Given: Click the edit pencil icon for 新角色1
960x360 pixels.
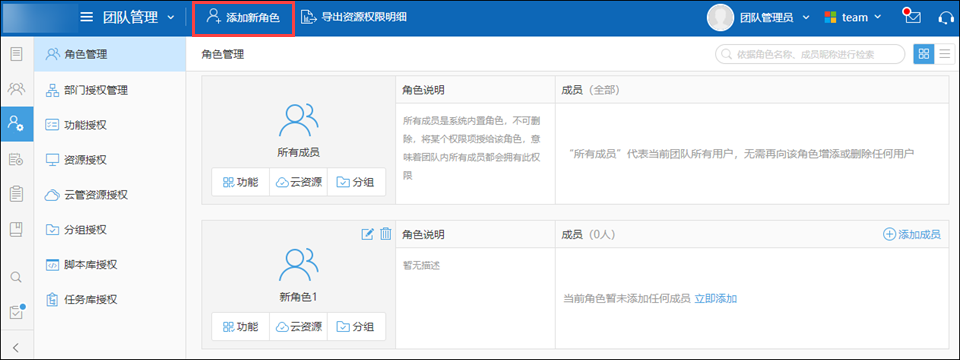Looking at the screenshot, I should coord(367,234).
